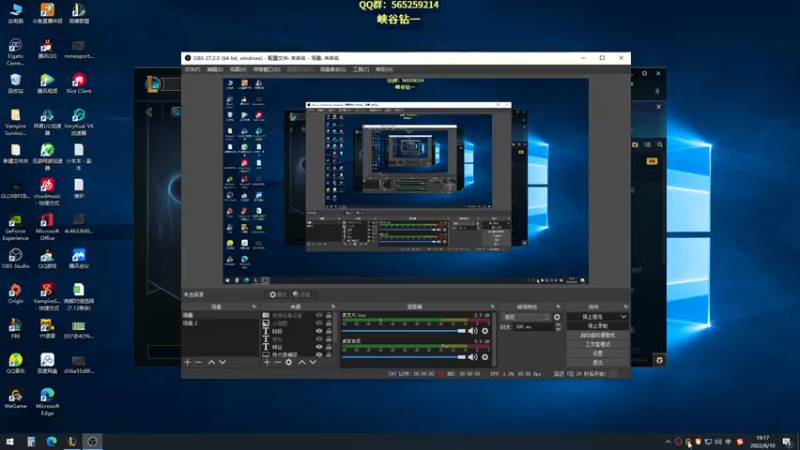800x450 pixels.
Task: Remove selected source with minus icon
Action: tap(278, 362)
